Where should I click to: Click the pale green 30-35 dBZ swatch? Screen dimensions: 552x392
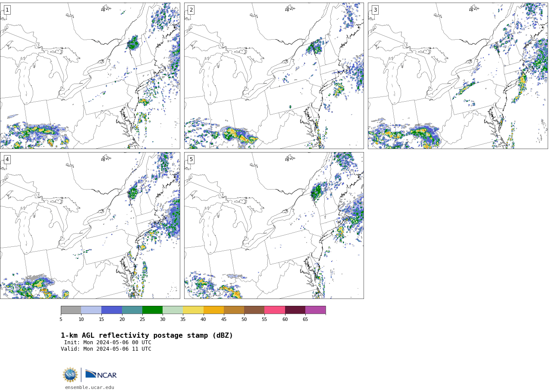[172, 310]
